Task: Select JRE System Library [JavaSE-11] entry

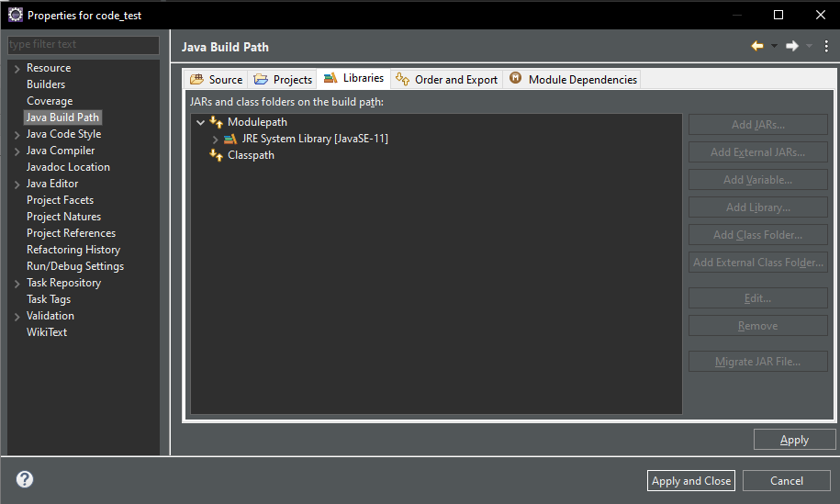Action: (315, 139)
